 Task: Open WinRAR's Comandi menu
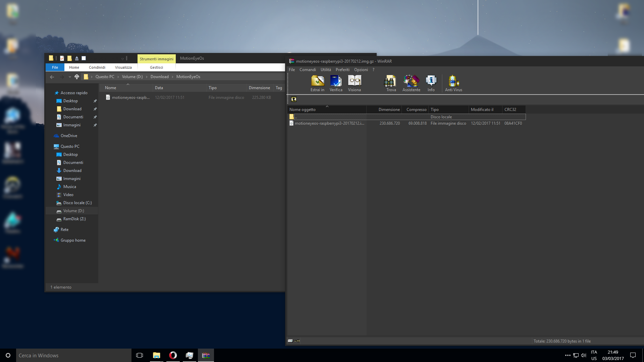[308, 70]
